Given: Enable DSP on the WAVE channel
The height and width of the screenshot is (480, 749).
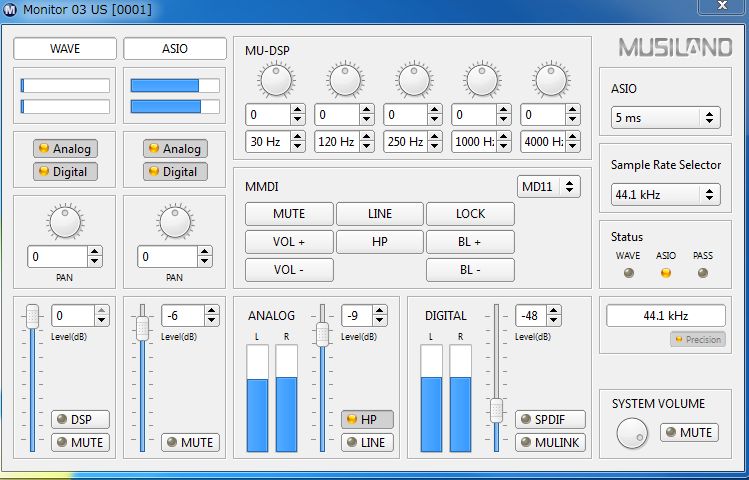Looking at the screenshot, I should point(80,419).
